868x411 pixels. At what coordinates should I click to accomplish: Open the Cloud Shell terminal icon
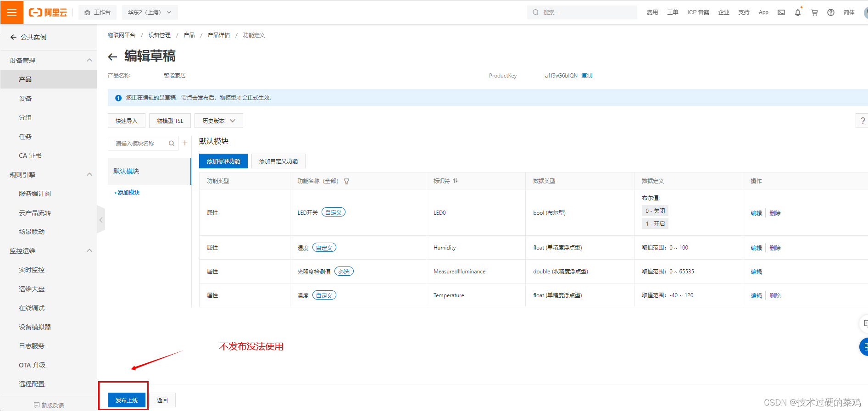pyautogui.click(x=781, y=12)
